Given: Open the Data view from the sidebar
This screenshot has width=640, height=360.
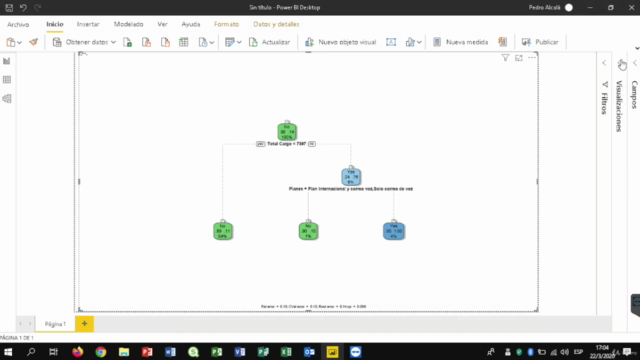Looking at the screenshot, I should 7,80.
